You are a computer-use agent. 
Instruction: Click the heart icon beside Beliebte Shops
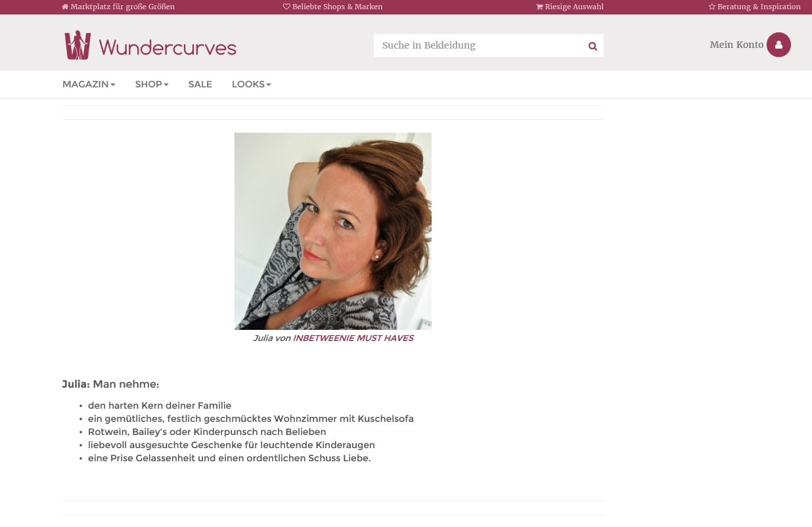[x=286, y=7]
